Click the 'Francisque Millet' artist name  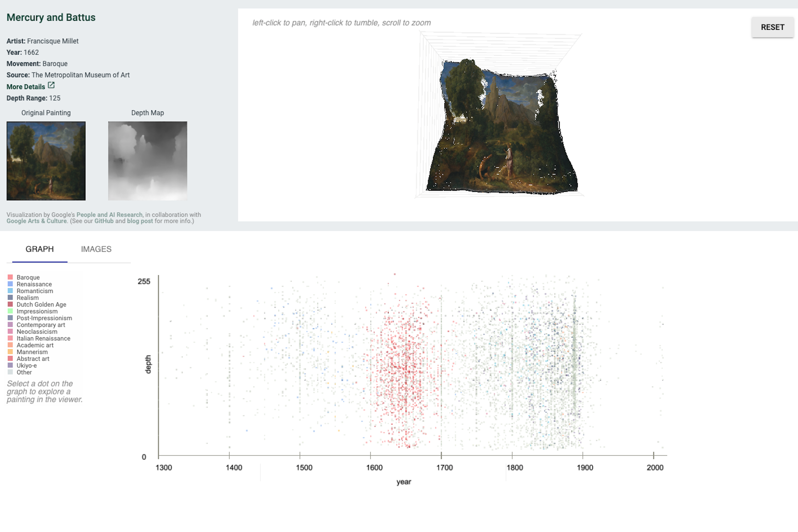pos(53,41)
